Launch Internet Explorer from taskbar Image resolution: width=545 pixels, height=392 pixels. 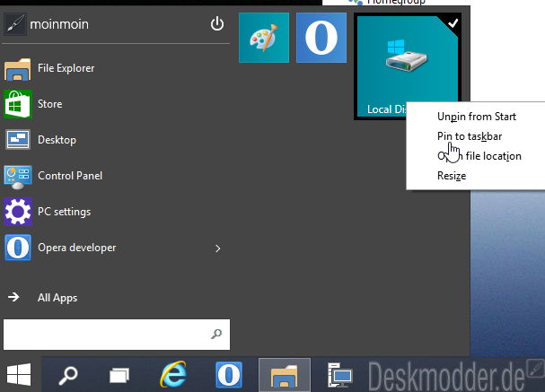(173, 375)
